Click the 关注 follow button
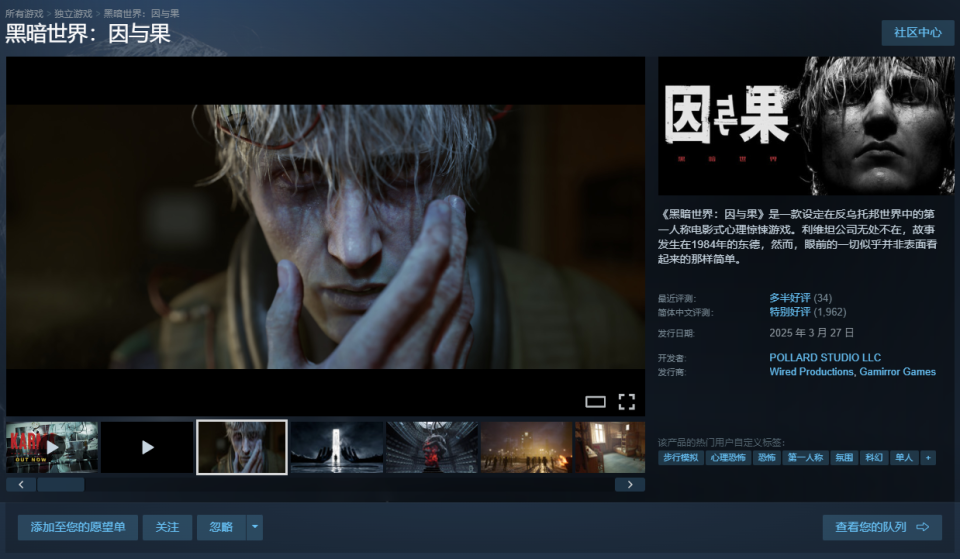960x559 pixels. tap(167, 527)
